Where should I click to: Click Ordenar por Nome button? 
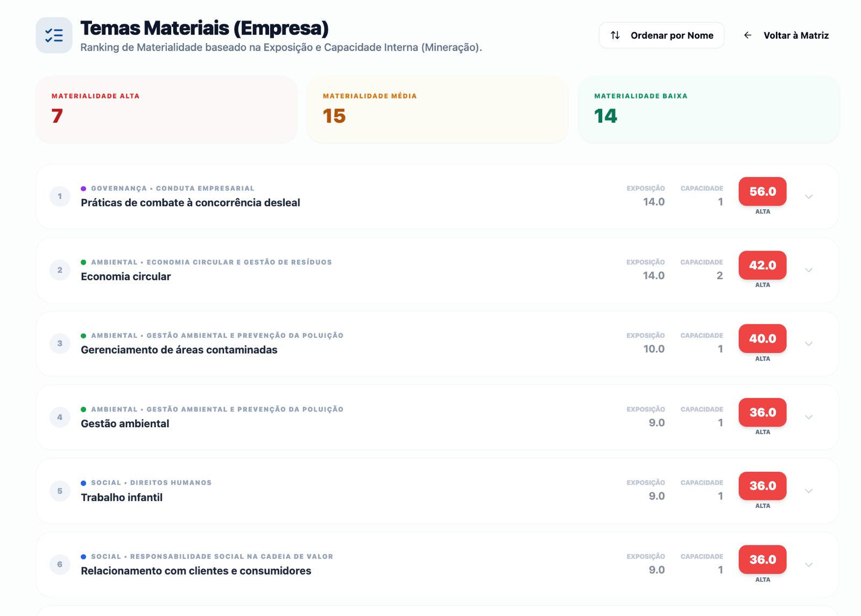661,36
